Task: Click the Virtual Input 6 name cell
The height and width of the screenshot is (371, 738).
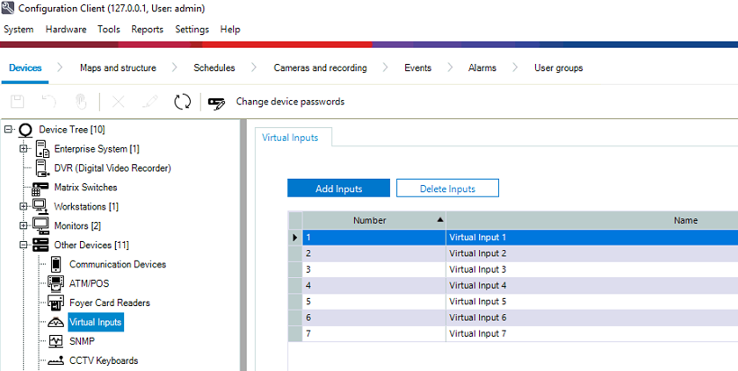Action: [x=592, y=317]
